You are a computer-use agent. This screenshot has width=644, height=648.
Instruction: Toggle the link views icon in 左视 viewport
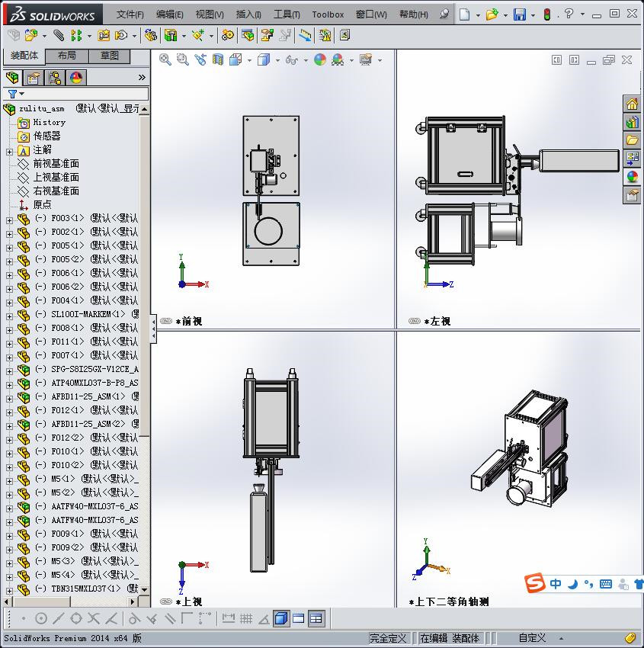click(415, 321)
